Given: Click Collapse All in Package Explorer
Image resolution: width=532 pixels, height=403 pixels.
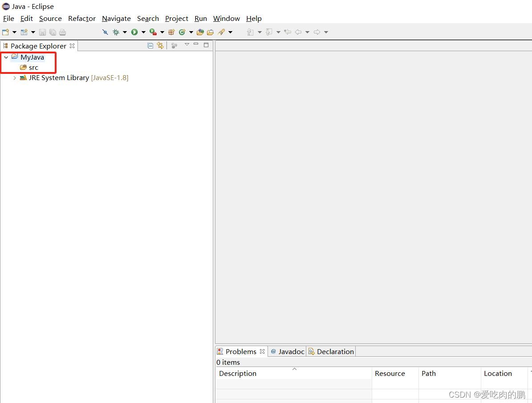Looking at the screenshot, I should [150, 45].
